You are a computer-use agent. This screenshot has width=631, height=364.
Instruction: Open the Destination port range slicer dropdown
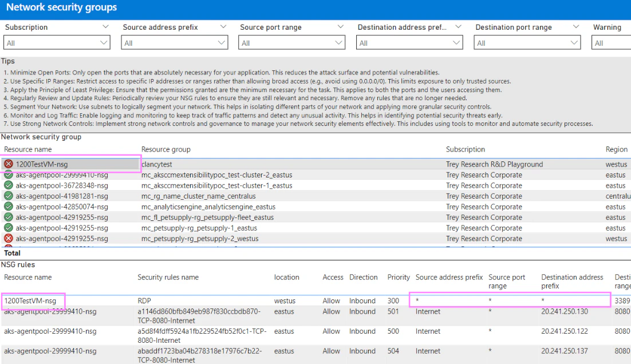[x=527, y=42]
